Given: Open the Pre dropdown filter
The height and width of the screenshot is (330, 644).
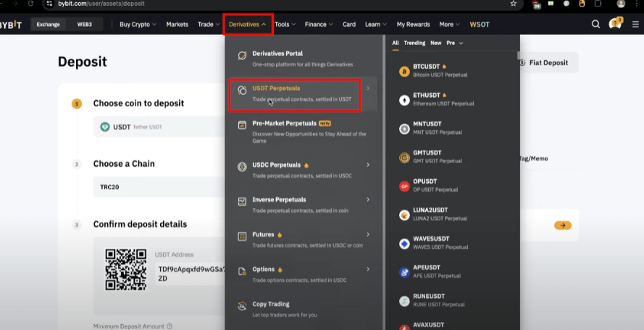Looking at the screenshot, I should tap(455, 43).
